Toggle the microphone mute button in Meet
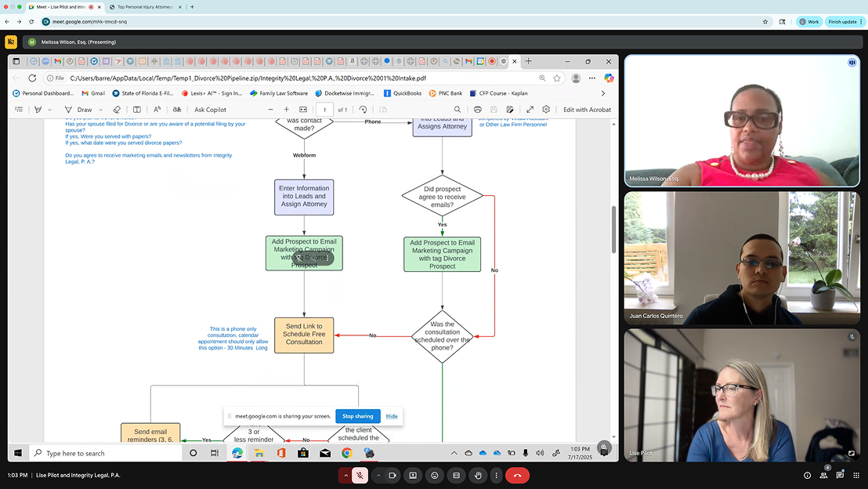 tap(360, 475)
